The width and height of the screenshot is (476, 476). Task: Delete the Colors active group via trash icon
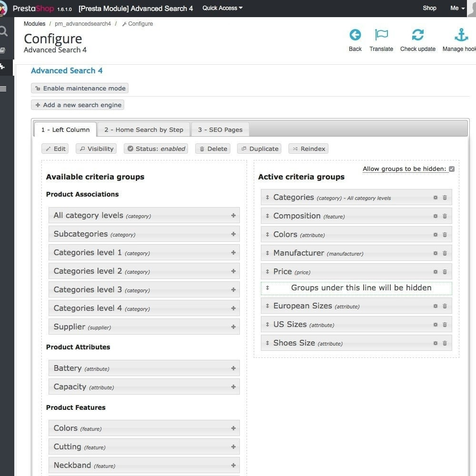[445, 234]
